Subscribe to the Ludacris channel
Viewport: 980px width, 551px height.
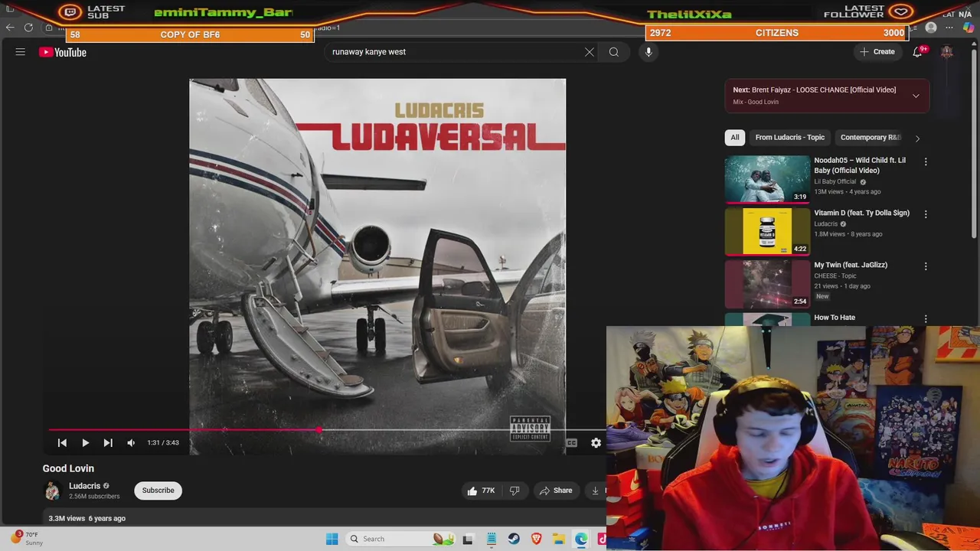coord(158,491)
